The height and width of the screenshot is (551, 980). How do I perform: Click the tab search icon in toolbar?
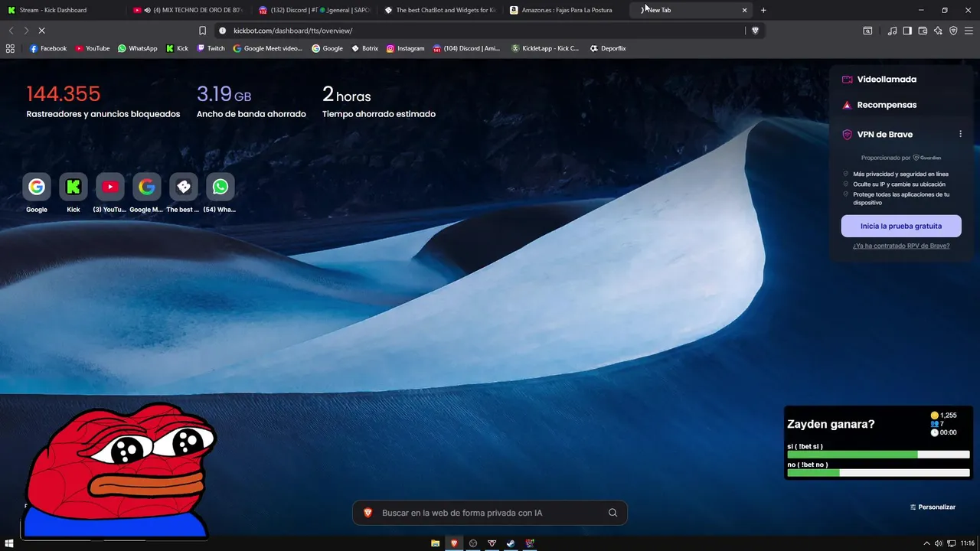pyautogui.click(x=867, y=31)
